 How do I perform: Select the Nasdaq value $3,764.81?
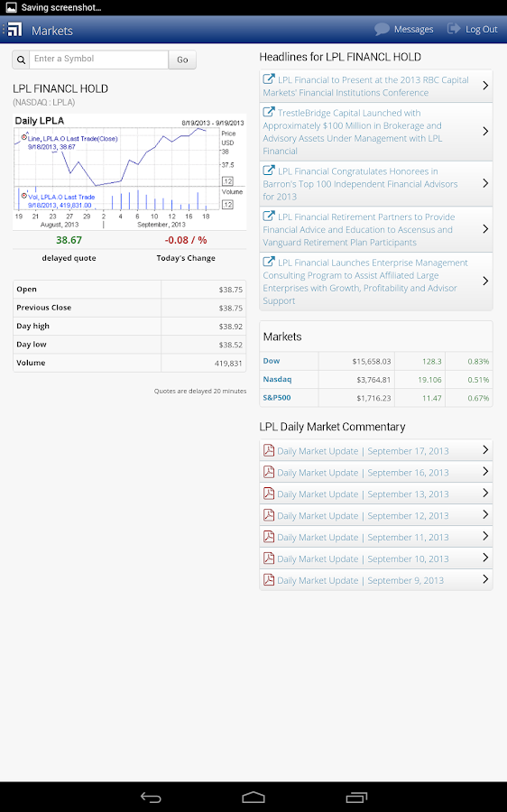click(x=373, y=380)
